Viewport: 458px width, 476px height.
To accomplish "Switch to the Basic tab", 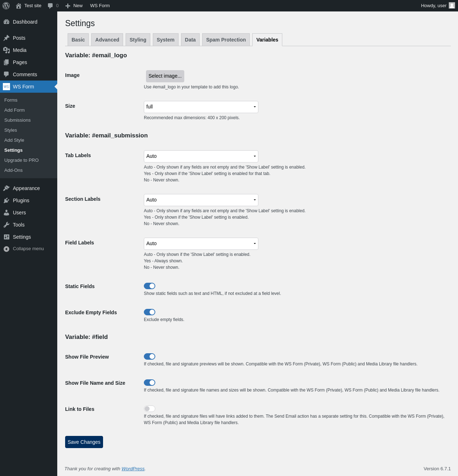I will click(x=78, y=40).
